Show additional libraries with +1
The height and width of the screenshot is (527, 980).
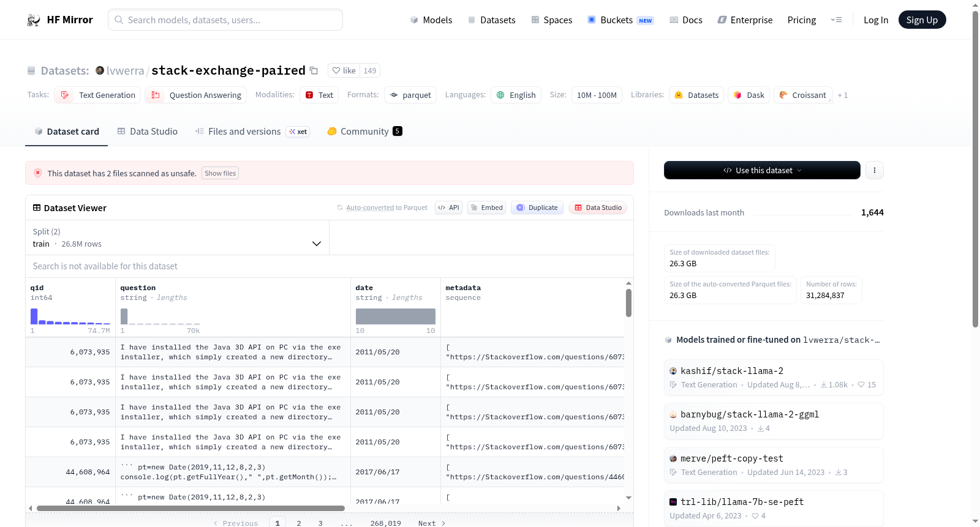tap(843, 95)
